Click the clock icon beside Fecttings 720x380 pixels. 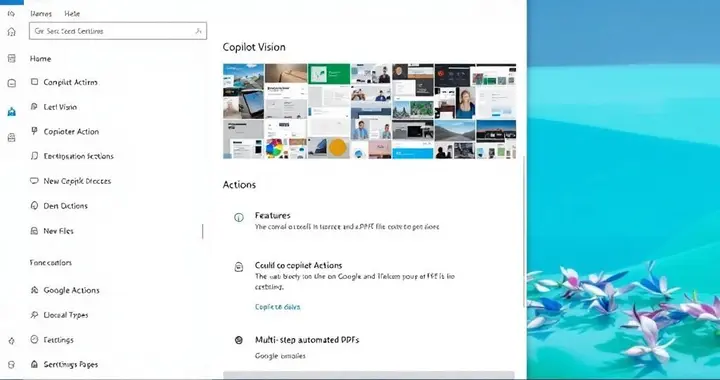pos(34,340)
